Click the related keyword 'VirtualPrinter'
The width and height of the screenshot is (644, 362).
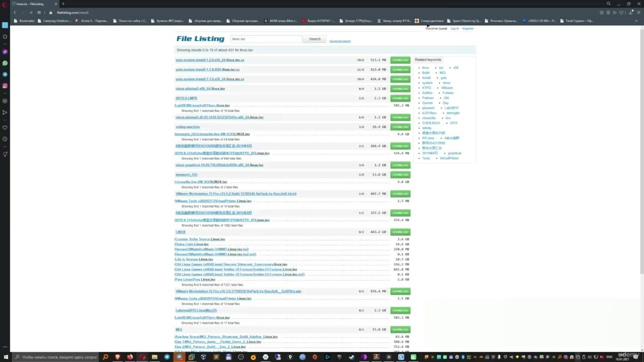click(449, 158)
